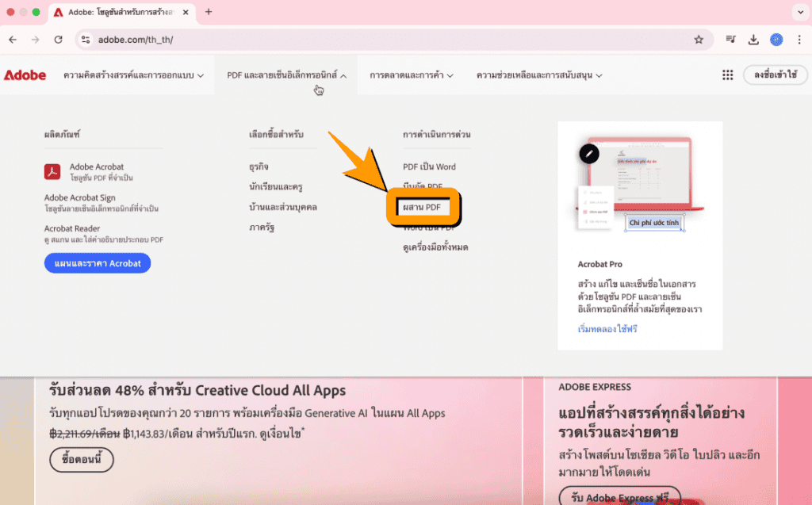Screen dimensions: 812x505
Task: Open the tab search chevron at top right
Action: (800, 12)
